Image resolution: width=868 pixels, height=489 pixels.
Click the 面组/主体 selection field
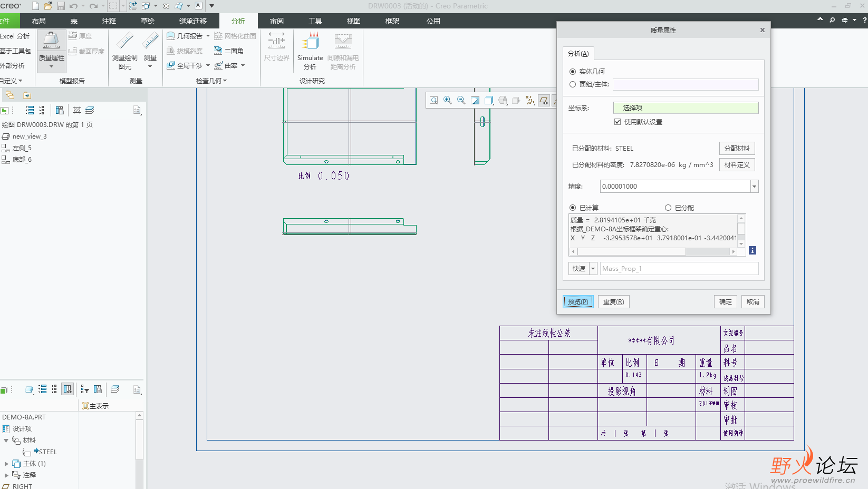click(x=686, y=84)
